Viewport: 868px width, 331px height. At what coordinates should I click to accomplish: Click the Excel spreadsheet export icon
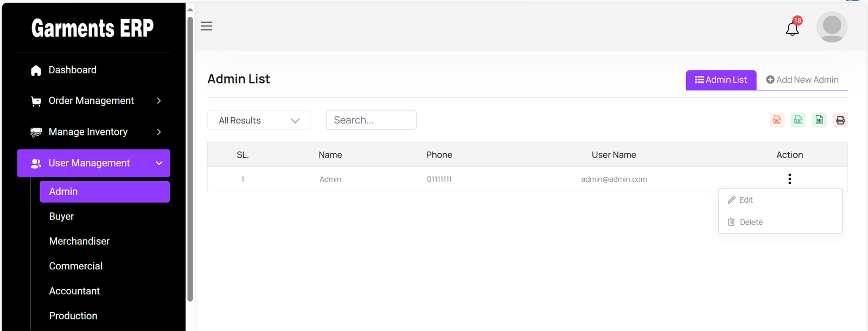point(819,120)
